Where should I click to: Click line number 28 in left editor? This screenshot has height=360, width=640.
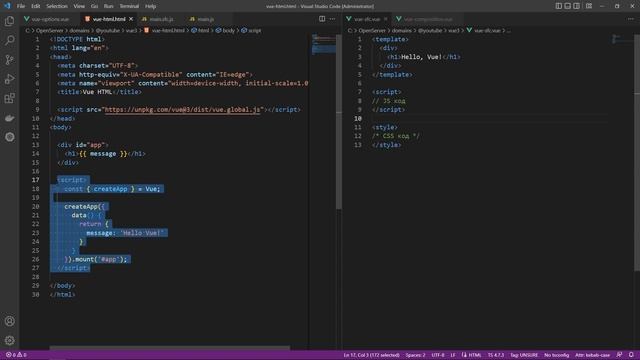click(36, 277)
